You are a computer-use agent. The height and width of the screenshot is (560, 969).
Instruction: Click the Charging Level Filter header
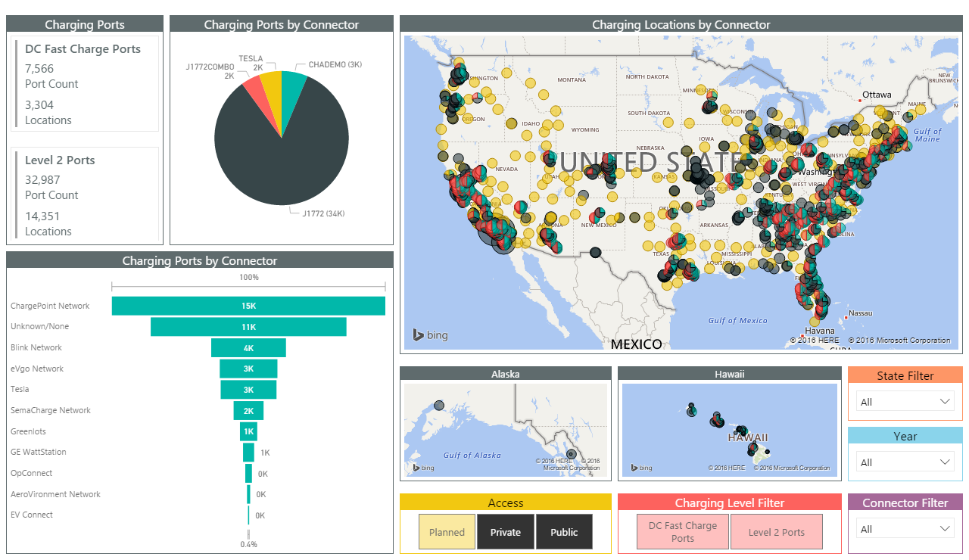pos(730,502)
